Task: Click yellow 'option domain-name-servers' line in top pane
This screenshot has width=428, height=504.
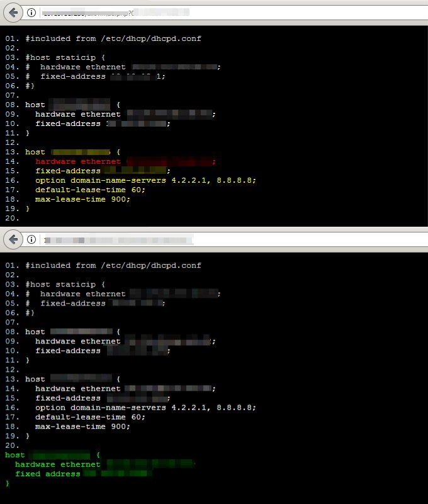Action: tap(145, 180)
